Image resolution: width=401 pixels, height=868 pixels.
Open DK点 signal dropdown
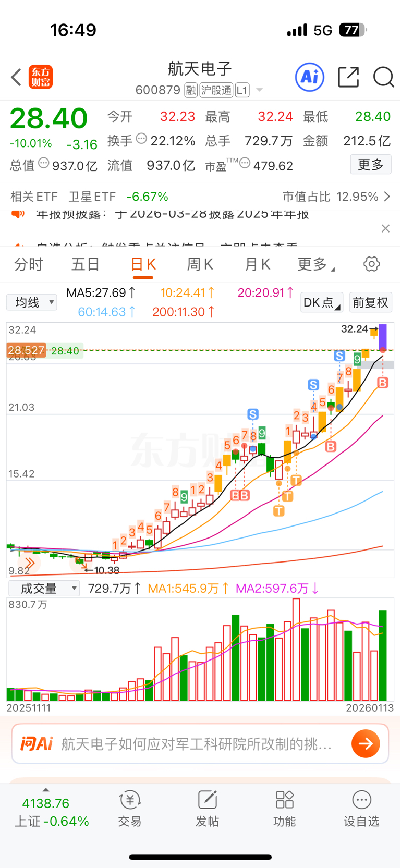(x=322, y=302)
